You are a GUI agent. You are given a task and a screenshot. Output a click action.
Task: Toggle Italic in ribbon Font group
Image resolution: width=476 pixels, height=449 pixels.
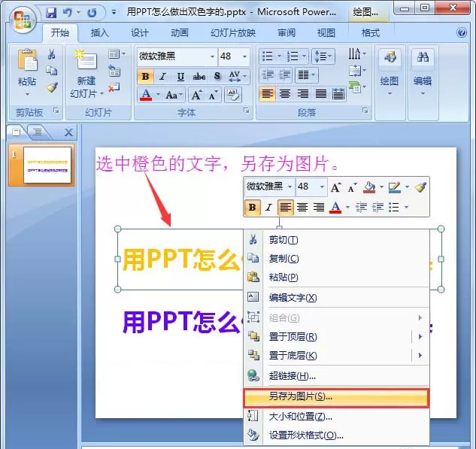[x=162, y=76]
